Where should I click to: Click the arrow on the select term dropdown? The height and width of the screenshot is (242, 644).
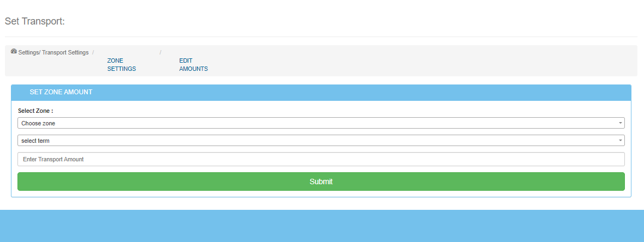620,141
